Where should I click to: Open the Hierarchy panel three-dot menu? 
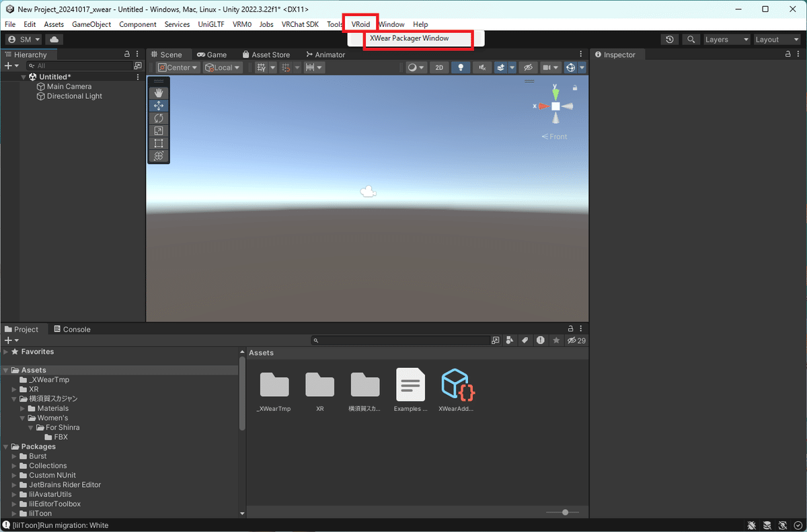coord(138,54)
